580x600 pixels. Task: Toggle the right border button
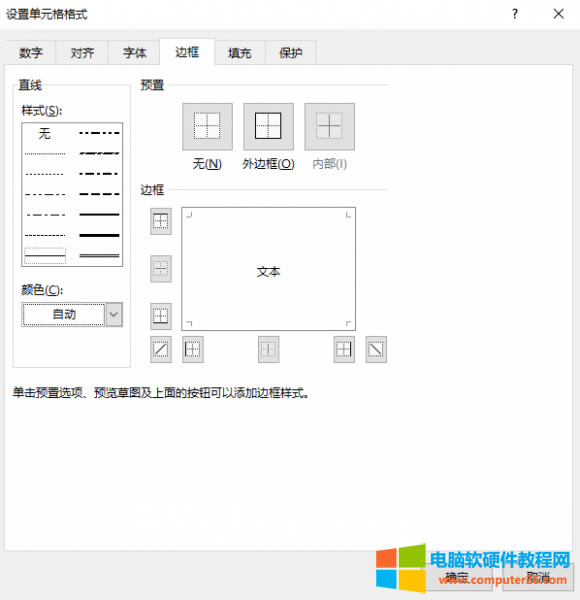pyautogui.click(x=344, y=349)
